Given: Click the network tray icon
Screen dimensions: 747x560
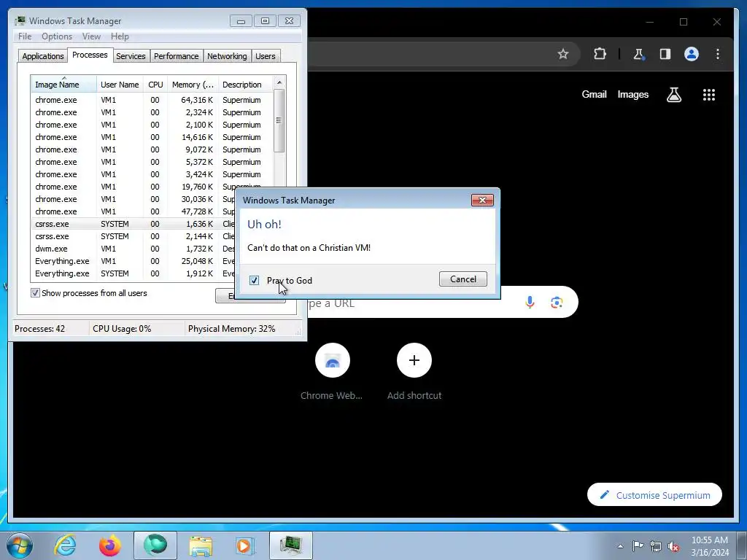Looking at the screenshot, I should (x=656, y=546).
